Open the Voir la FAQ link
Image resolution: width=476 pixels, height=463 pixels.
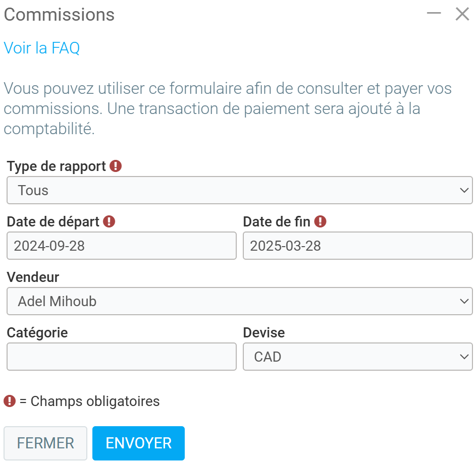(x=42, y=48)
